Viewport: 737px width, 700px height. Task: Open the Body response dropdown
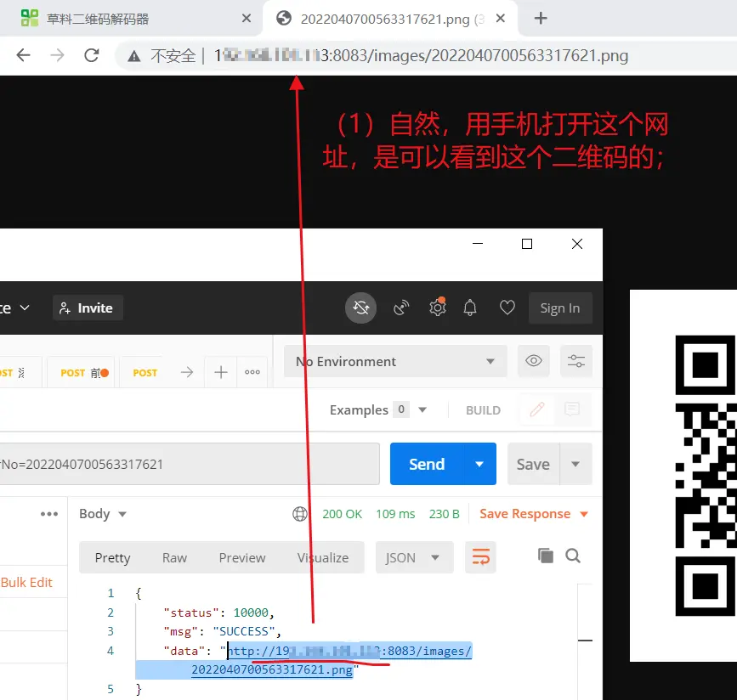click(103, 513)
